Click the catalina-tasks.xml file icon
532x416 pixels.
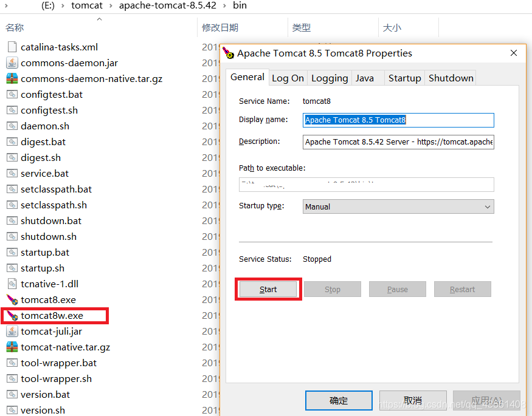click(12, 47)
